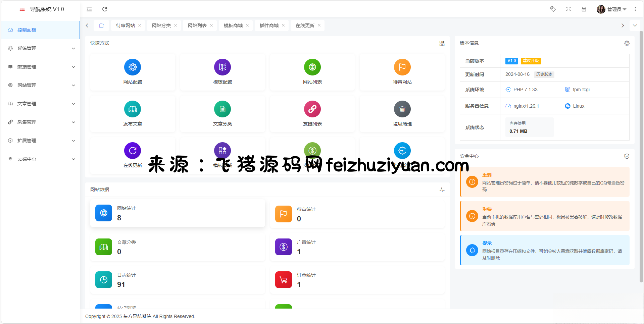Open the 网站统计 data card
This screenshot has height=324, width=644.
tap(178, 213)
